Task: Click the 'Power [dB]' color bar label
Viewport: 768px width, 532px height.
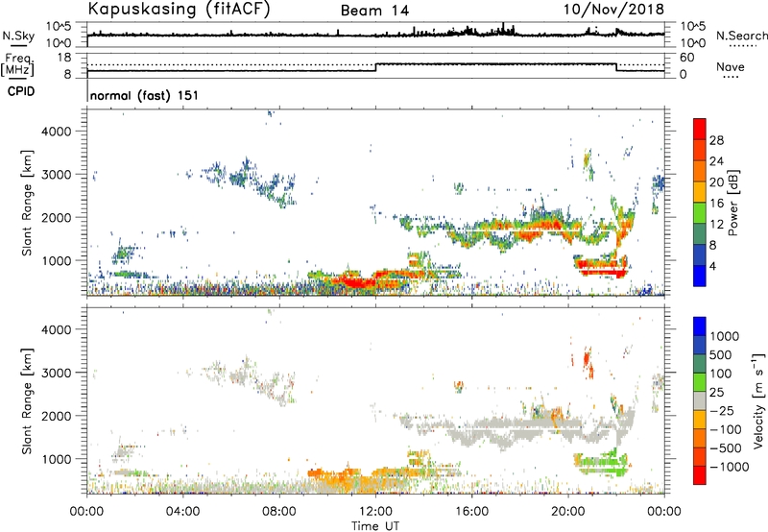Action: (733, 203)
